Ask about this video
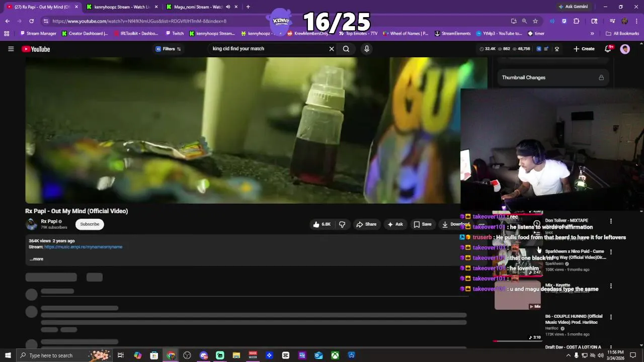The width and height of the screenshot is (644, 362). coord(394,224)
